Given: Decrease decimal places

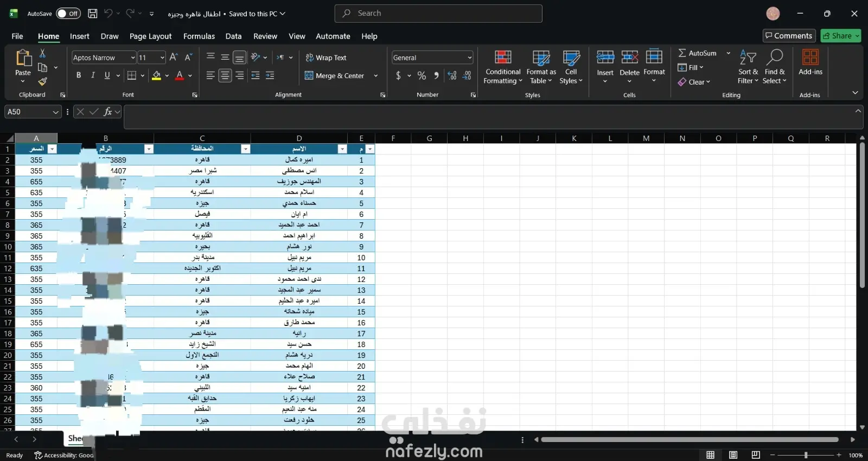Looking at the screenshot, I should (467, 75).
